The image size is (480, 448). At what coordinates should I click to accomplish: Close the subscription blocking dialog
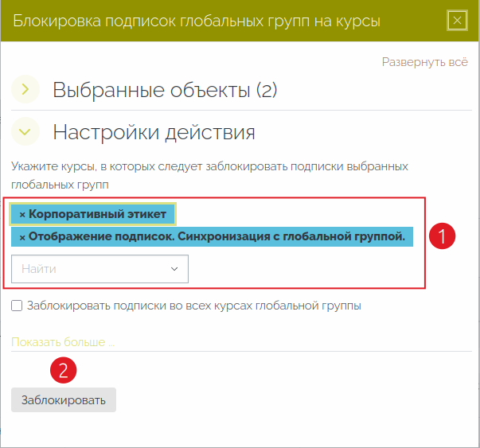(x=456, y=21)
